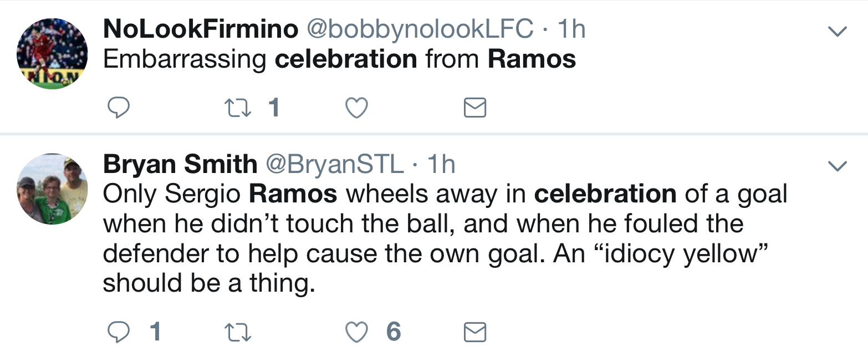Retweet the NoLookFirmino tweet
The height and width of the screenshot is (356, 868).
click(x=237, y=108)
